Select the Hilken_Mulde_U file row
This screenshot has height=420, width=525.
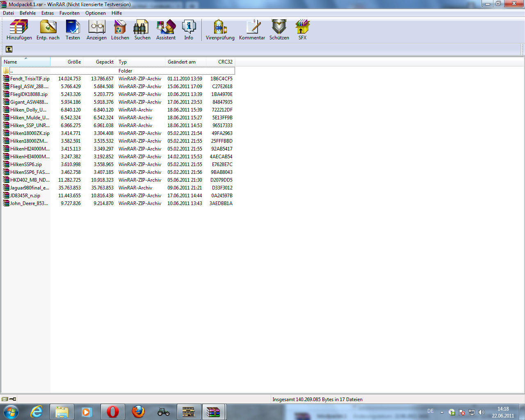click(x=118, y=118)
